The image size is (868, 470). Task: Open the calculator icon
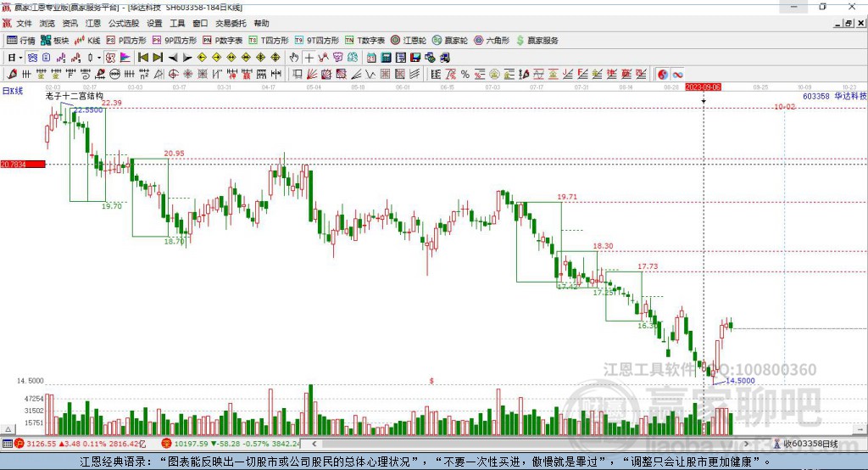click(x=387, y=58)
